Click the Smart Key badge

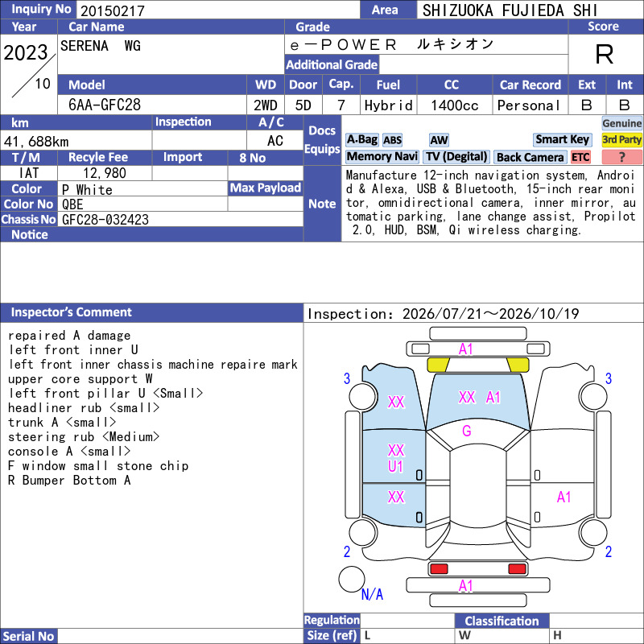click(x=562, y=139)
